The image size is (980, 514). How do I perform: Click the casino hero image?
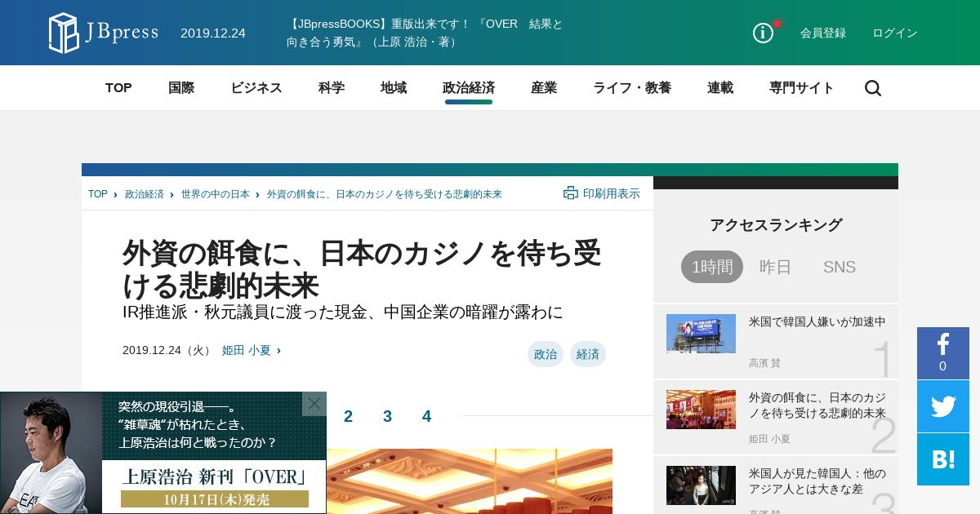click(x=470, y=481)
